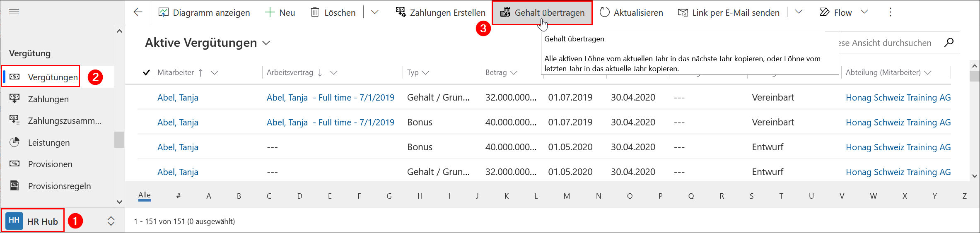Open the Flow dropdown chevron

[x=864, y=12]
